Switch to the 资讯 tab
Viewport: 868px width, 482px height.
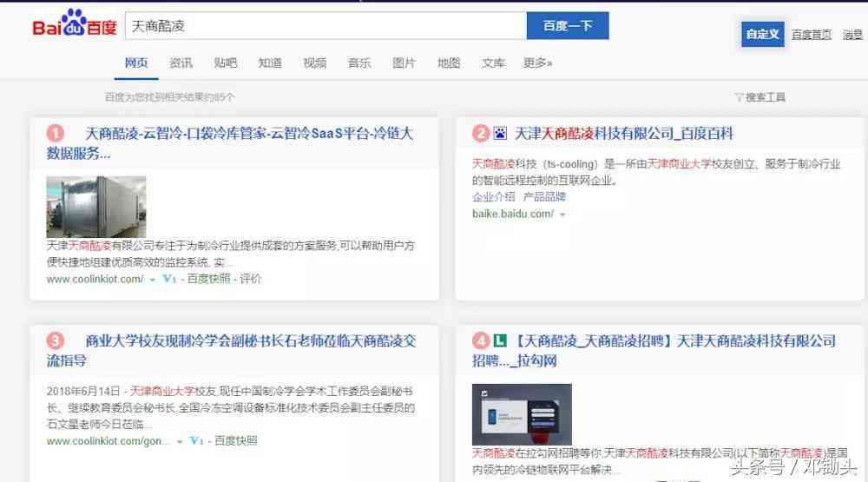click(x=181, y=63)
